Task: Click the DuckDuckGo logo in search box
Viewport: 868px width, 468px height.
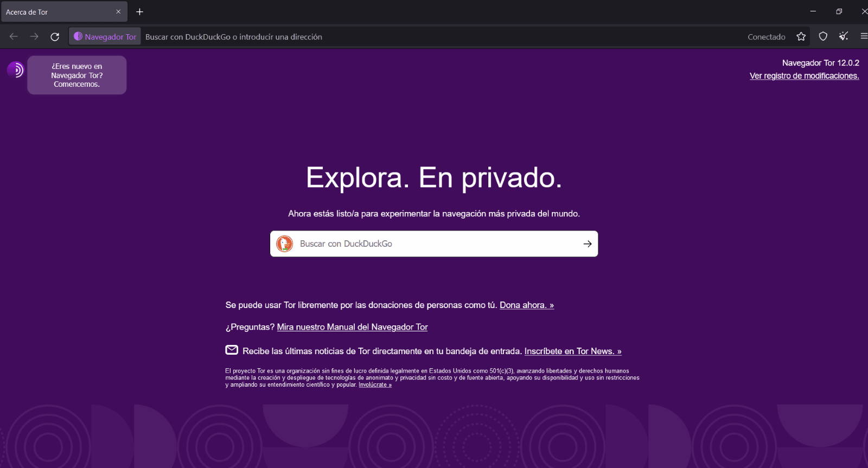Action: click(x=284, y=243)
